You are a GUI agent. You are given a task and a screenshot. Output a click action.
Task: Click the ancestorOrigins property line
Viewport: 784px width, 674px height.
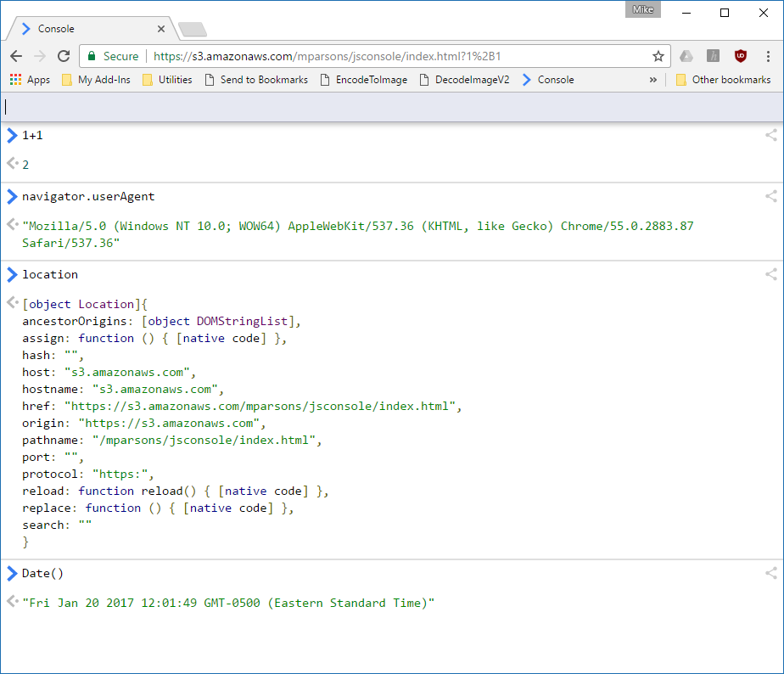pos(161,321)
